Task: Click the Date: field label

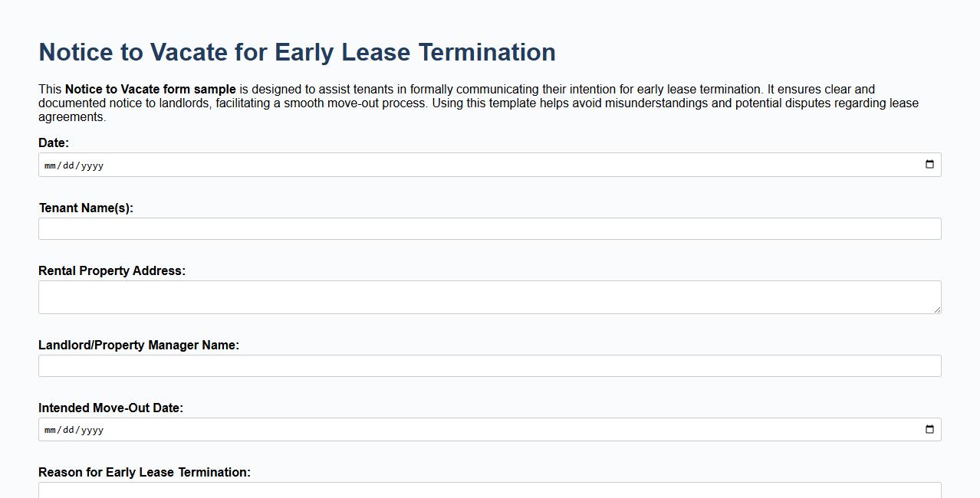Action: click(54, 143)
